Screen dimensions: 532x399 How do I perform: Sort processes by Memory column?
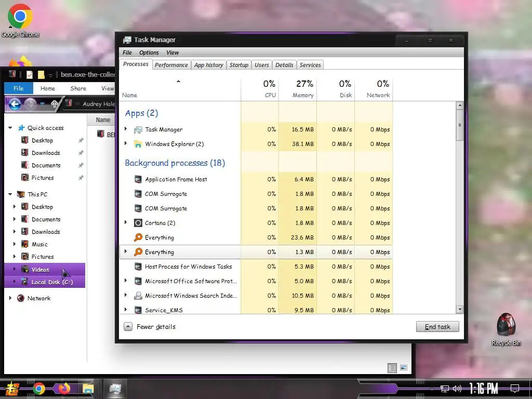298,89
